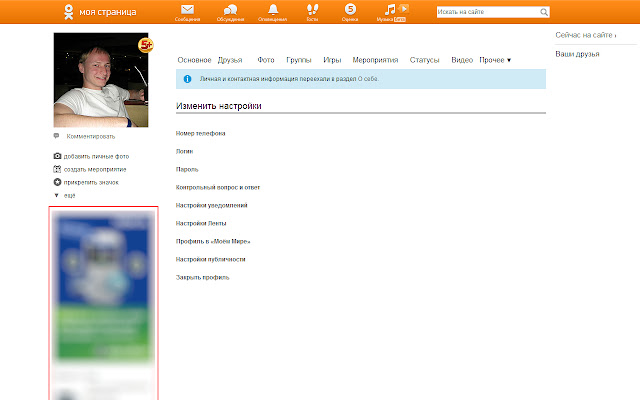This screenshot has width=640, height=400.
Task: Open Обсуждения chat bubbles icon
Action: tap(230, 9)
